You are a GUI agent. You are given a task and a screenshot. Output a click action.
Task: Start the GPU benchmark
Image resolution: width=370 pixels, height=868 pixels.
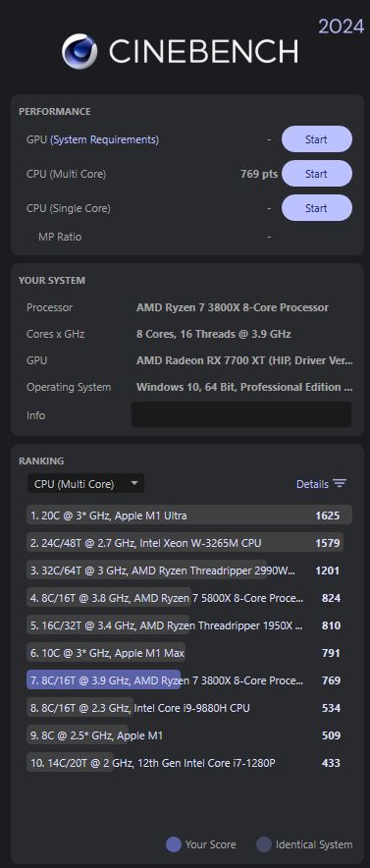coord(316,139)
